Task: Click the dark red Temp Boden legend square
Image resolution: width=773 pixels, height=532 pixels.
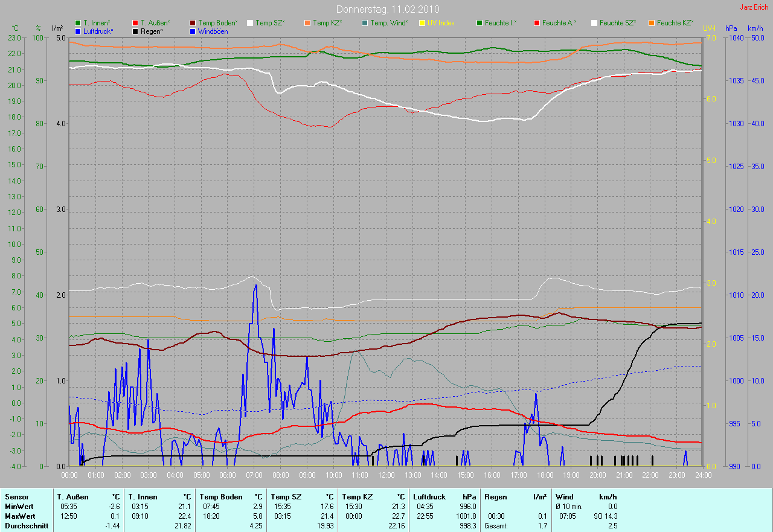Action: point(193,23)
